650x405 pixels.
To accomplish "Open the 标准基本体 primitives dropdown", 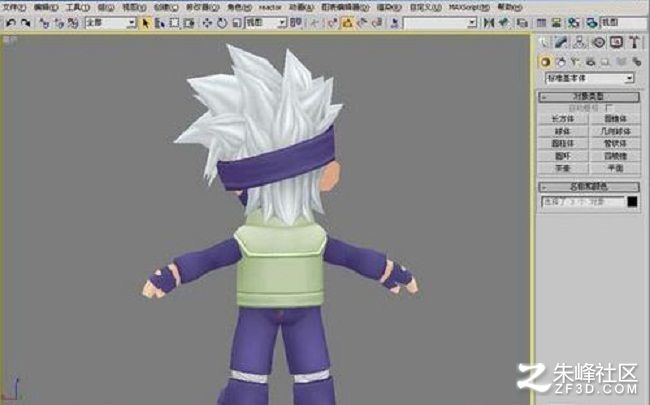I will coord(590,78).
